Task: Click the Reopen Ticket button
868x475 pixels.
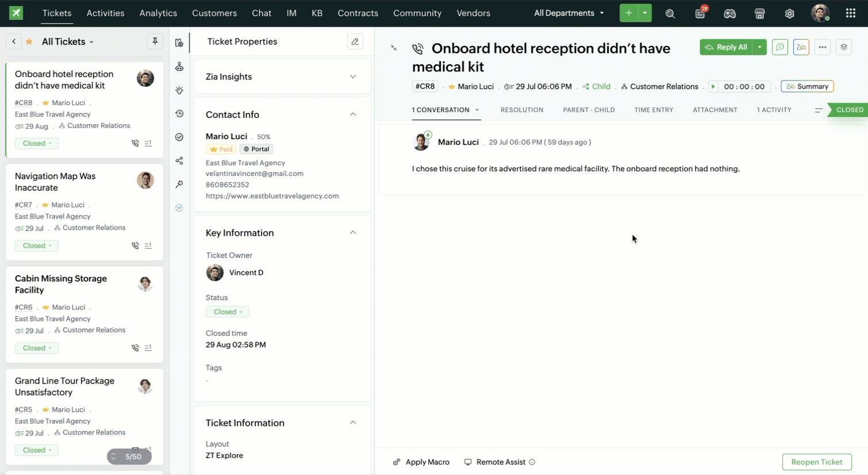Action: pos(816,462)
